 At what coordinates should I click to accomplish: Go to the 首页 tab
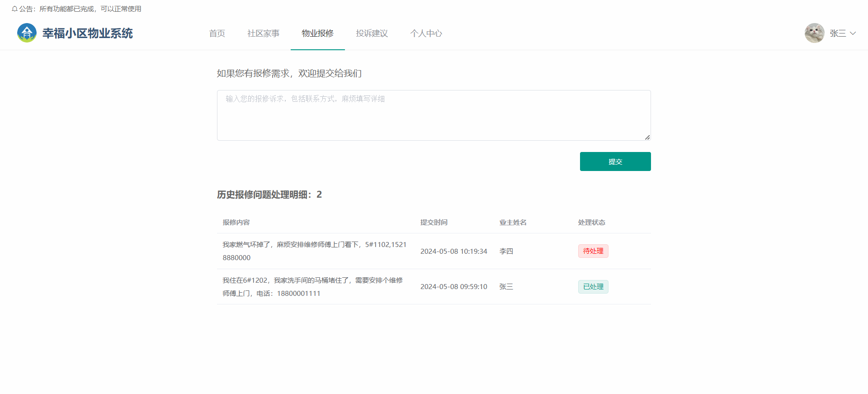tap(217, 33)
